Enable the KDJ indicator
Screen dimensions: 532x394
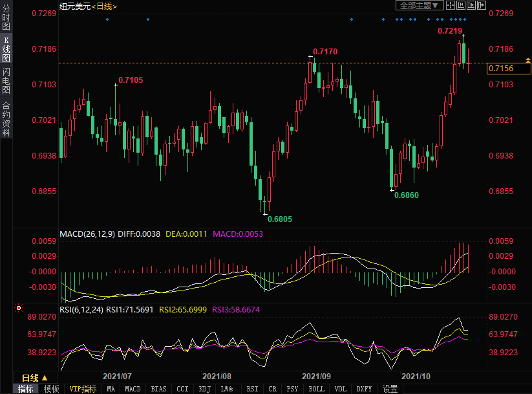204,389
